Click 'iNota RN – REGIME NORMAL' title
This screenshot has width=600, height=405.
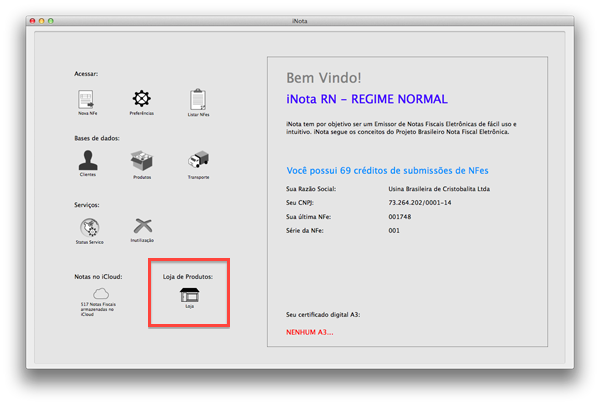pos(367,99)
